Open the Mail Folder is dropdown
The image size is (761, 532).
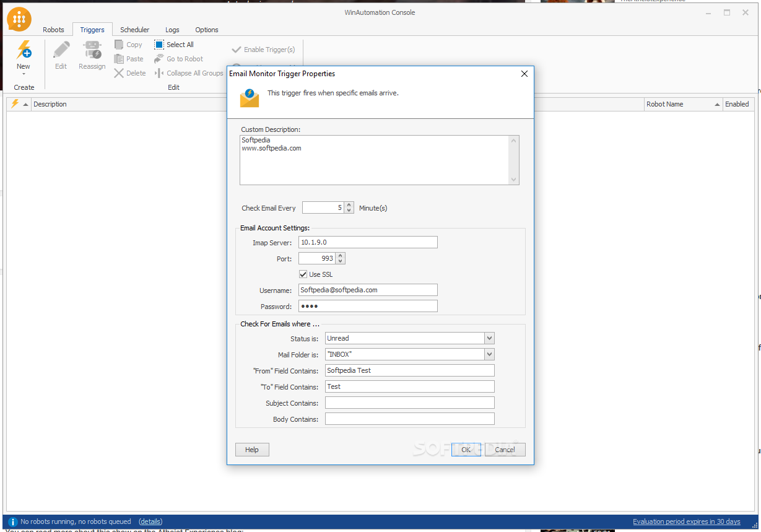tap(489, 354)
